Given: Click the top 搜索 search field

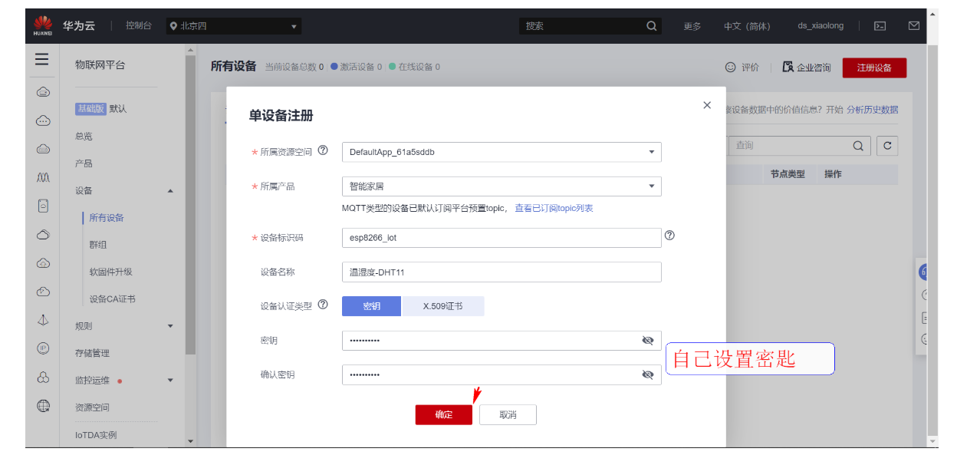Looking at the screenshot, I should coord(590,26).
